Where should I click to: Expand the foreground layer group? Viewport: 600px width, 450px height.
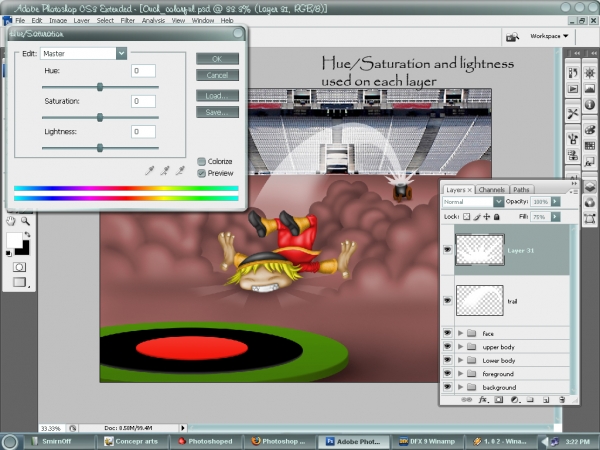[x=460, y=373]
